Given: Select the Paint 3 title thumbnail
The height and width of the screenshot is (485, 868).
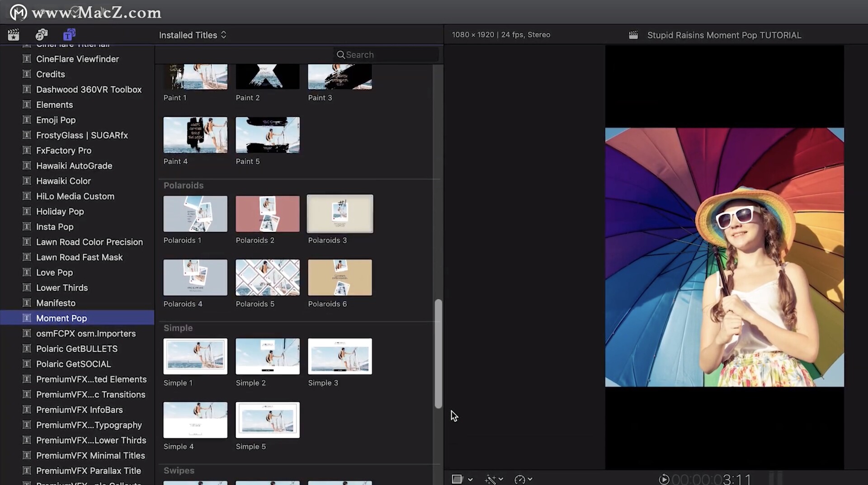Looking at the screenshot, I should (340, 76).
